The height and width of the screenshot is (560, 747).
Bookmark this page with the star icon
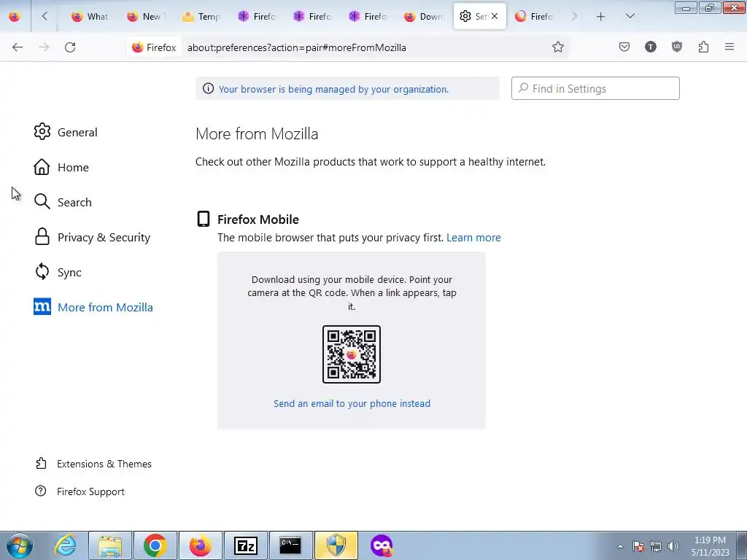coord(558,47)
